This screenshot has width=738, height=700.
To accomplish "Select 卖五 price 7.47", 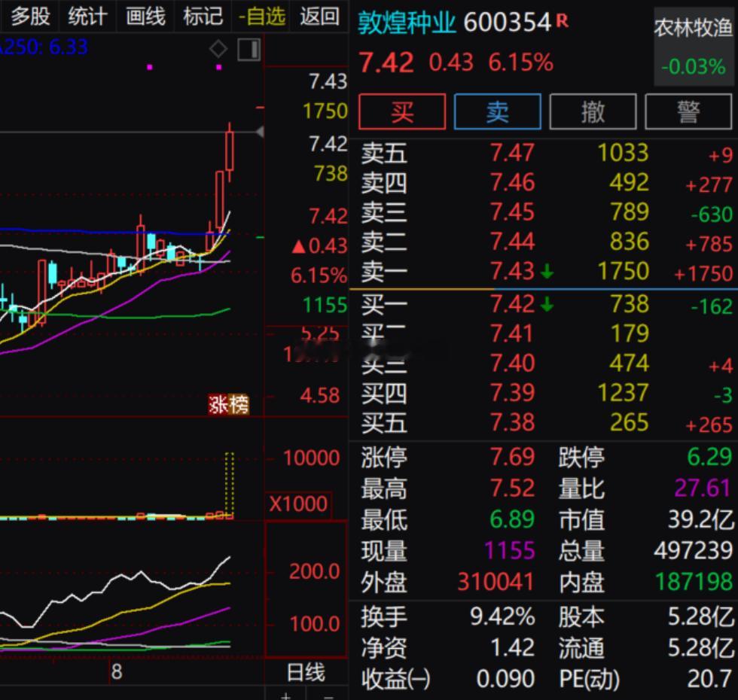I will click(513, 153).
